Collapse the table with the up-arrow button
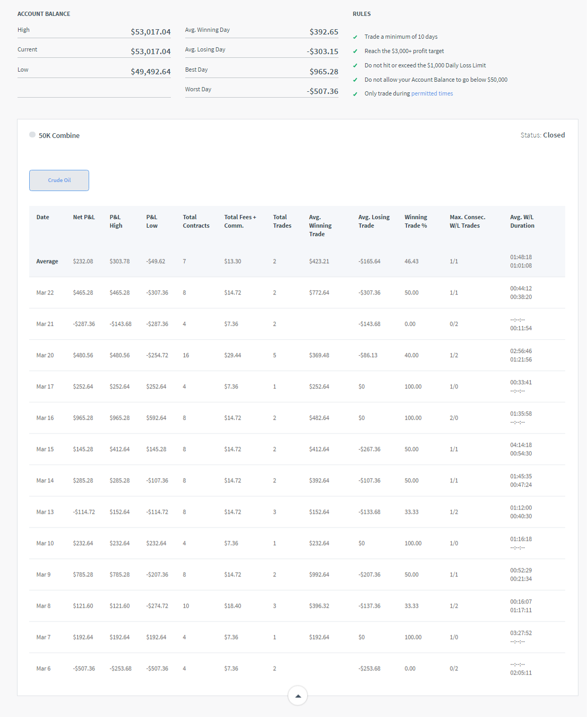The height and width of the screenshot is (717, 588). tap(298, 696)
